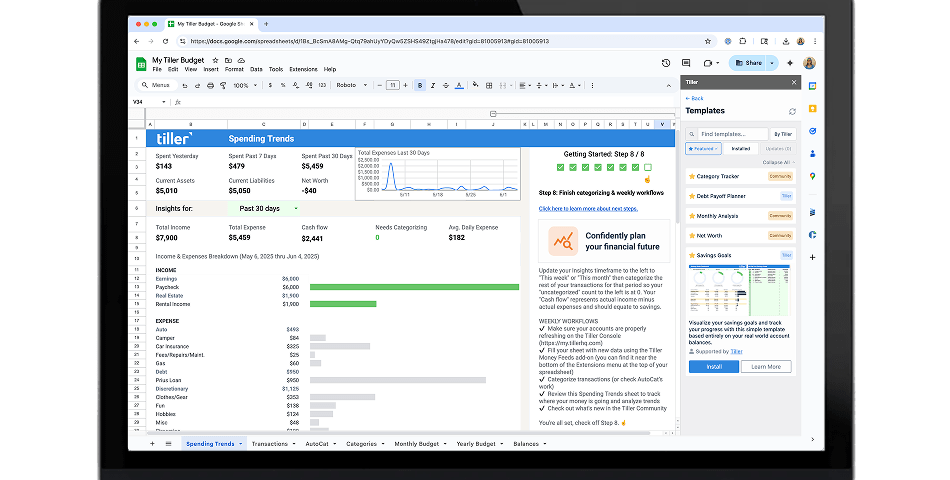Reload the browser page
The height and width of the screenshot is (480, 950).
[165, 41]
